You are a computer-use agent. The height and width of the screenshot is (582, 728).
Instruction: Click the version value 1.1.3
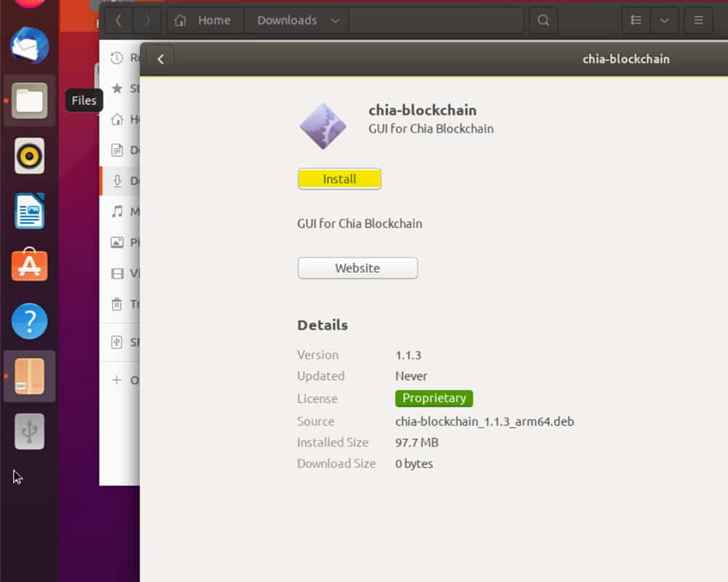pyautogui.click(x=408, y=356)
